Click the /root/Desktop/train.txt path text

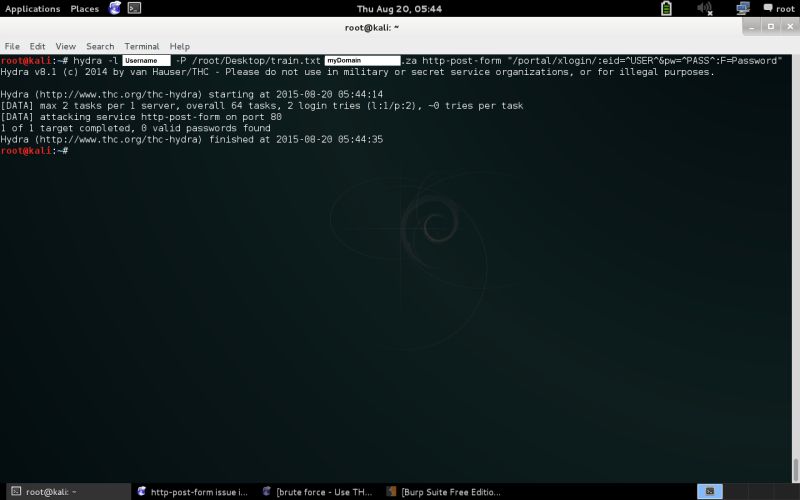coord(256,61)
